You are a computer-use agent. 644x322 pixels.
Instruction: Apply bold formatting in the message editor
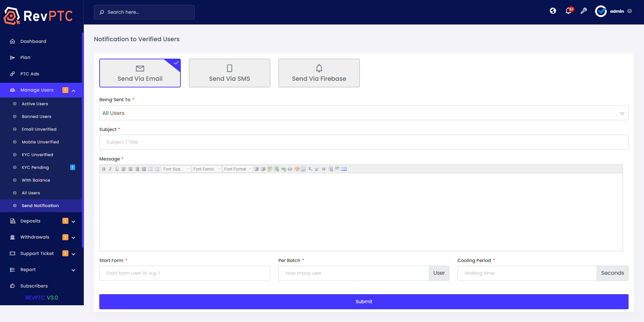[x=104, y=169]
